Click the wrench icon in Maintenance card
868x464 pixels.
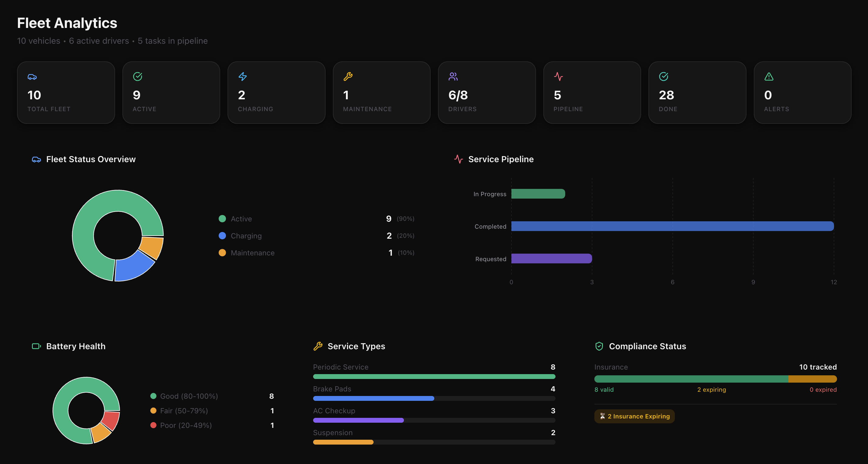(x=348, y=77)
